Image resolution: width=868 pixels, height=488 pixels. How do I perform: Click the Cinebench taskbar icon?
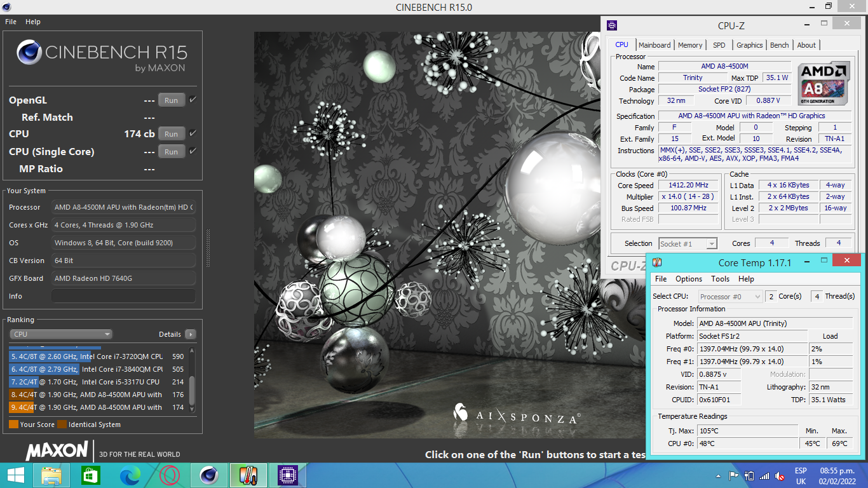click(209, 475)
